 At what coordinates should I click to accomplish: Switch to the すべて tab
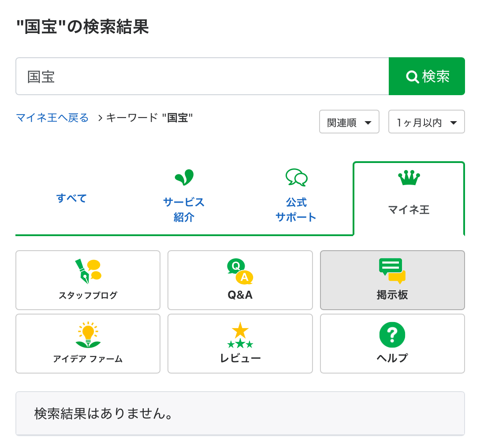[x=71, y=198]
